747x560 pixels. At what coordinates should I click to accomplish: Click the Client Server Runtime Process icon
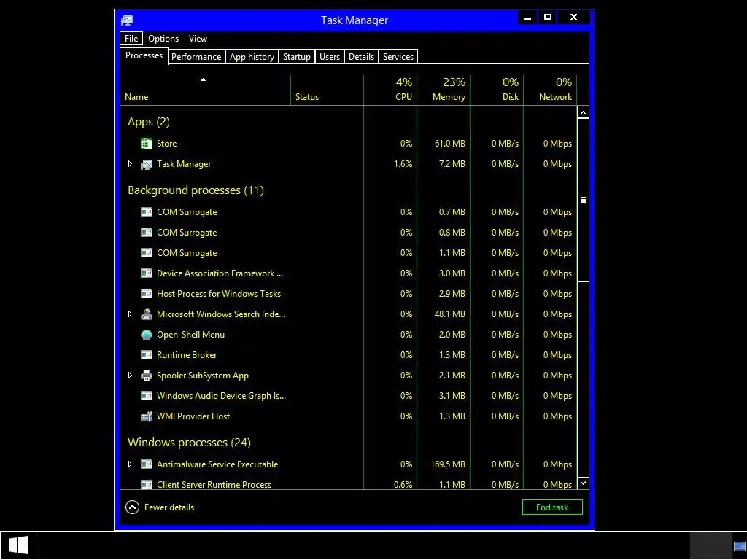coord(146,485)
